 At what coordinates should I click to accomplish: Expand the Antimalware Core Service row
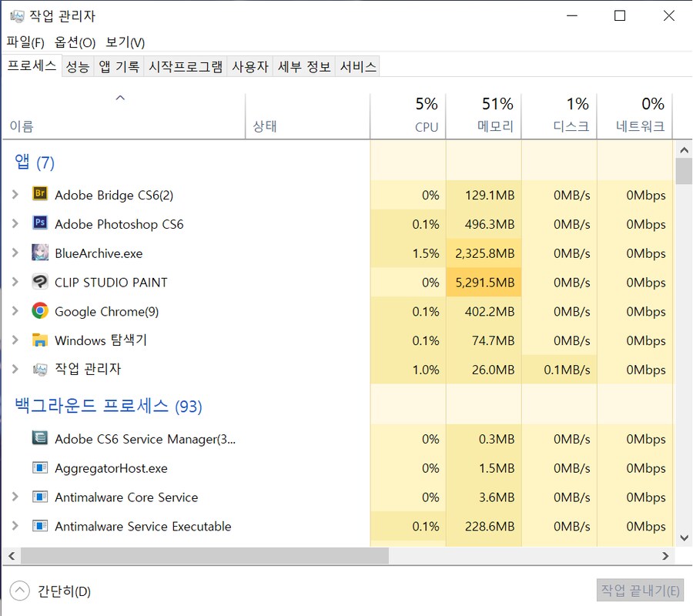pos(15,497)
